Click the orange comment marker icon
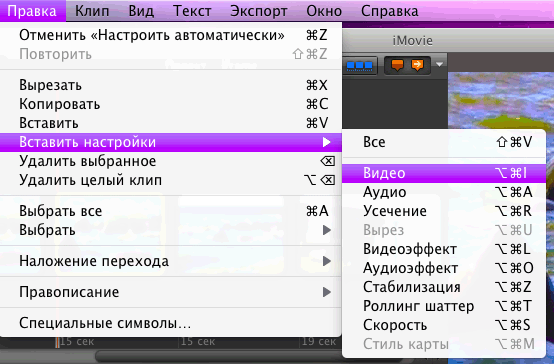Viewport: 554px width, 364px height. click(397, 65)
